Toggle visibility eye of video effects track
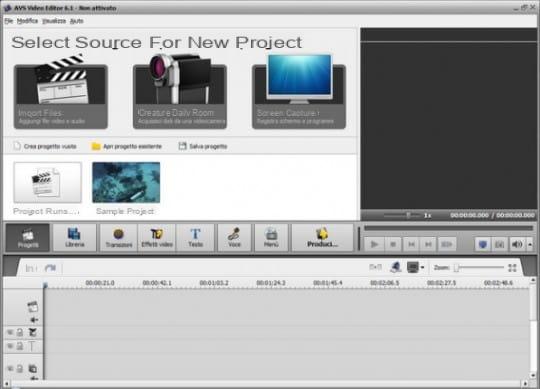Viewport: 540px width, 389px height. coord(10,332)
